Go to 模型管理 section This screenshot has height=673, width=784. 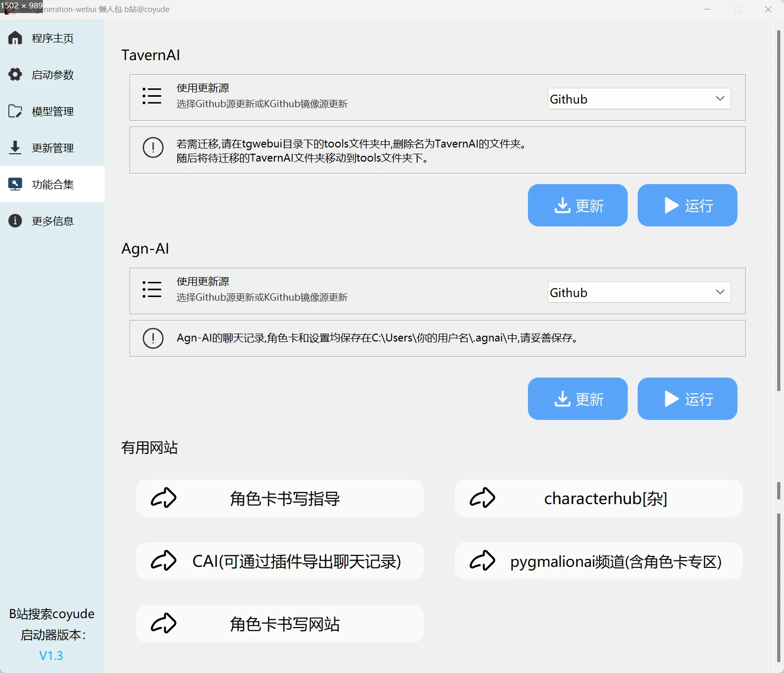(x=52, y=111)
